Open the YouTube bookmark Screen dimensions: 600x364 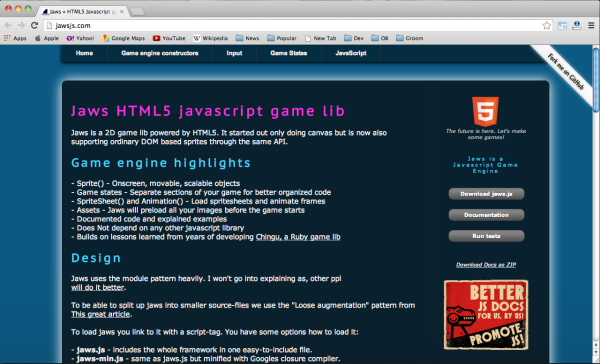169,38
